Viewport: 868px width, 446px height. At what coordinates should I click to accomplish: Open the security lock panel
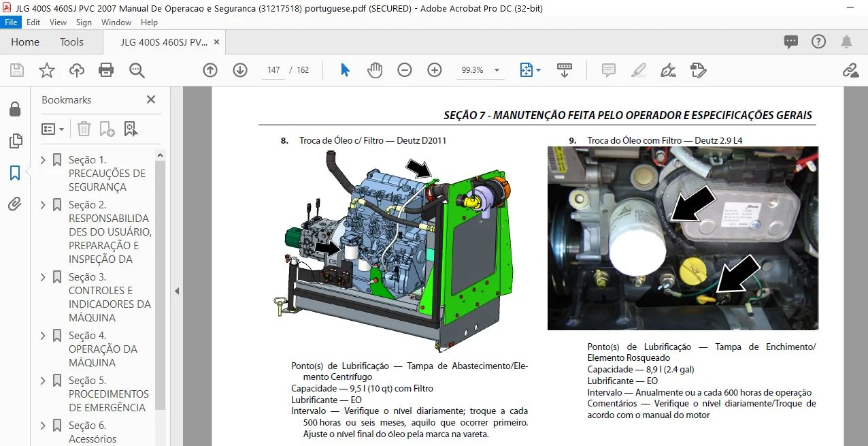pos(15,109)
